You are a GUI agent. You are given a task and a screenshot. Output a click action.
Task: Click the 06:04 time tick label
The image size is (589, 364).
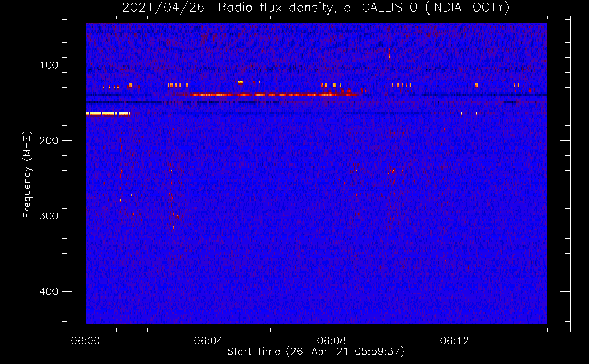coord(209,341)
